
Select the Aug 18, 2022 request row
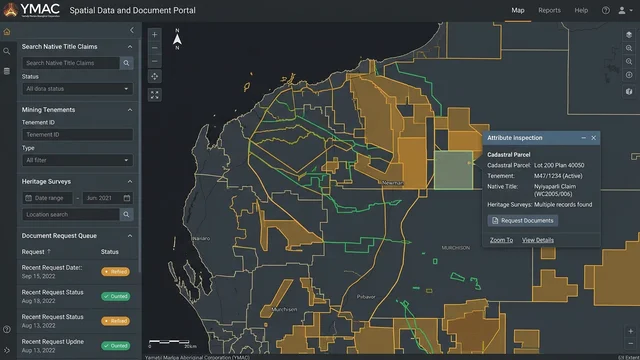pos(77,296)
